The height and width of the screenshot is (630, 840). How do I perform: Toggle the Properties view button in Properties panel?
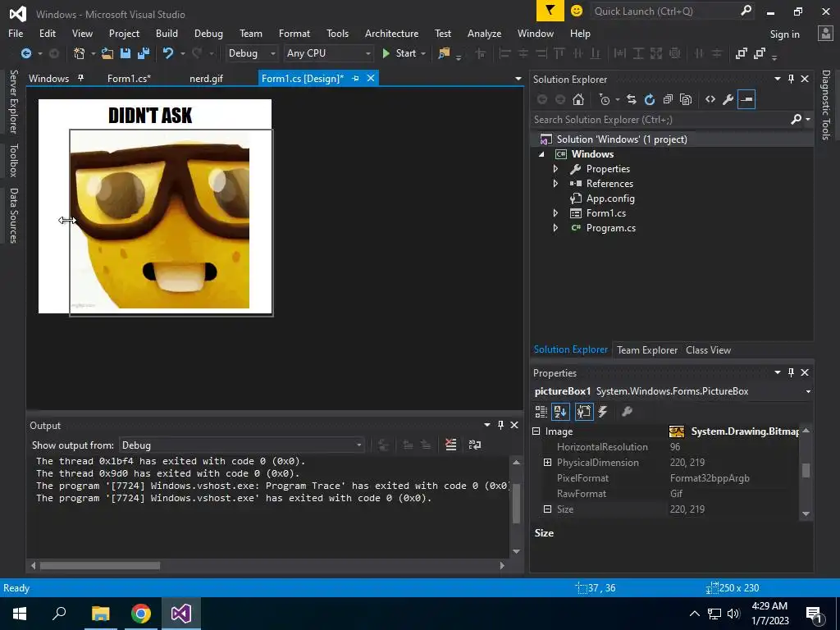click(584, 412)
